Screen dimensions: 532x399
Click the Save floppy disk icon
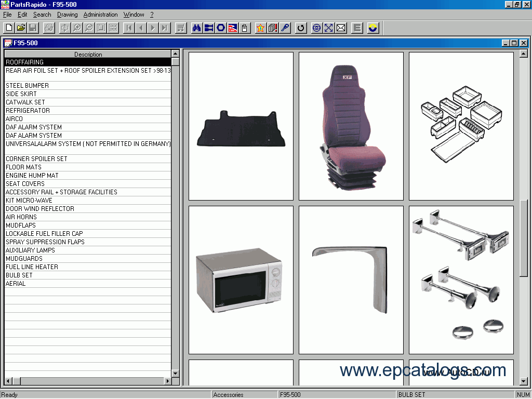tap(33, 28)
